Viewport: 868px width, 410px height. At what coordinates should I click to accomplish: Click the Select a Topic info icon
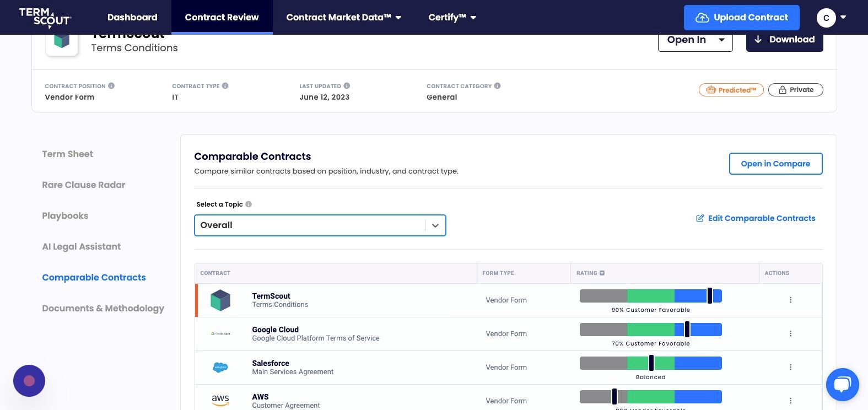249,204
